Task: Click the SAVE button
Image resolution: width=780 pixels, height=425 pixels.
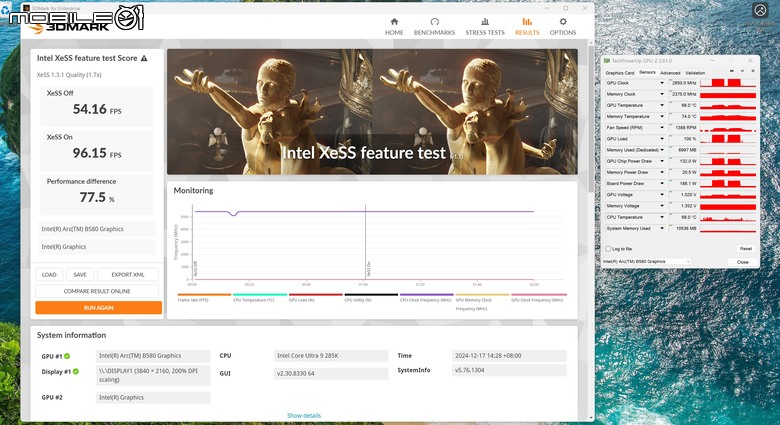Action: tap(80, 275)
